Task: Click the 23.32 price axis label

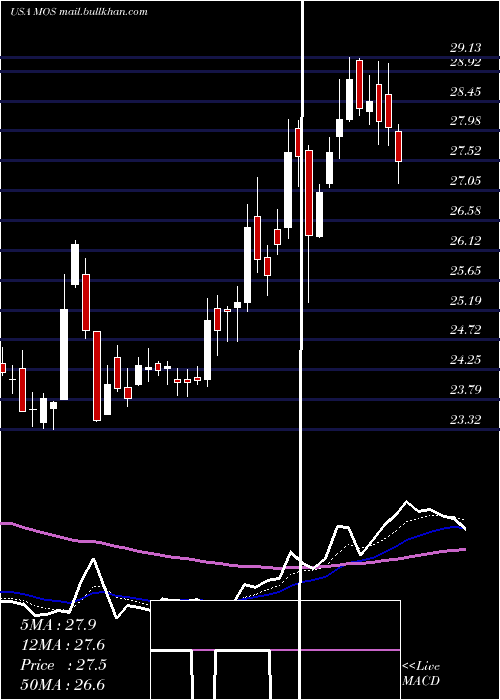Action: click(x=466, y=420)
